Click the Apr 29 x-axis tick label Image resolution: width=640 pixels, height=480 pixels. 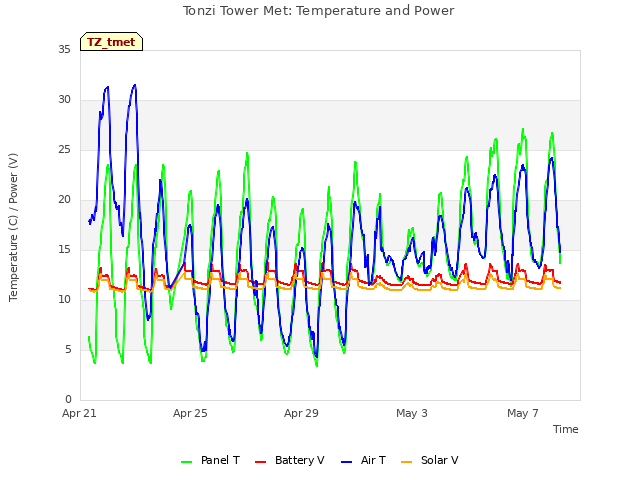[x=301, y=413]
